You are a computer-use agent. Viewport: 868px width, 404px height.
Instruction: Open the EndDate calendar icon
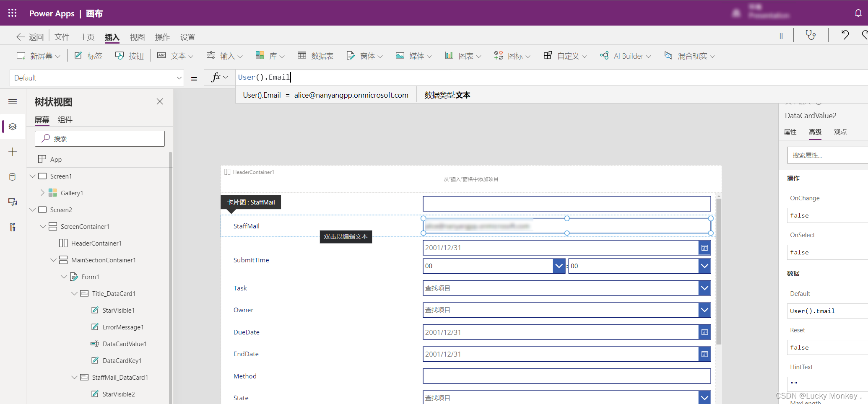click(x=704, y=354)
